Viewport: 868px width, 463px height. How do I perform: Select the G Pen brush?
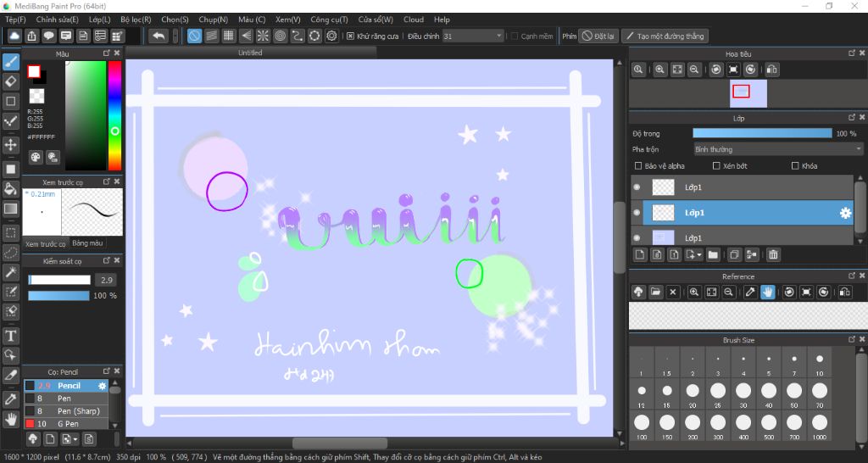tap(66, 424)
